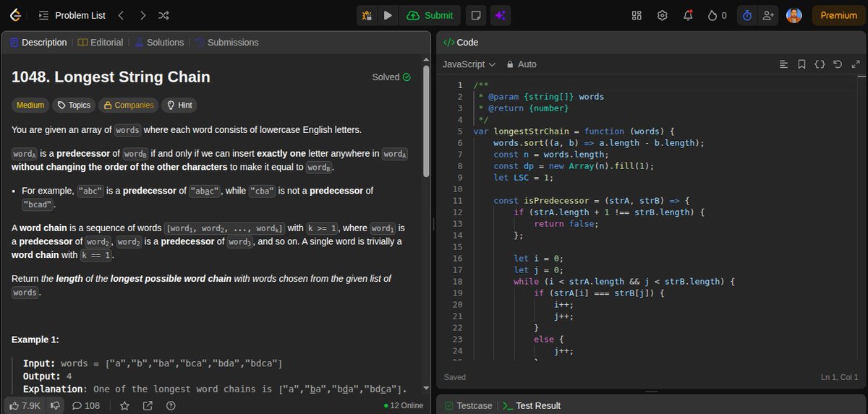Open the settings gear icon

click(662, 15)
